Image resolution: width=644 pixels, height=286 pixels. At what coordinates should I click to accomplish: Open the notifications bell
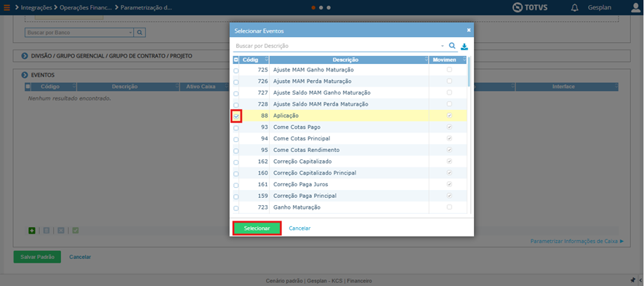tap(575, 8)
